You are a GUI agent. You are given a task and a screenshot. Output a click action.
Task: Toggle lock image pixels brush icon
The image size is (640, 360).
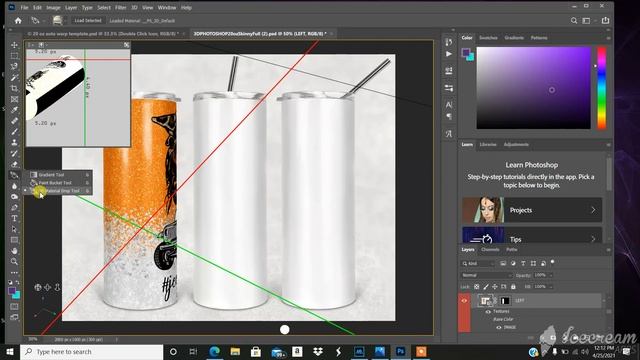click(486, 287)
